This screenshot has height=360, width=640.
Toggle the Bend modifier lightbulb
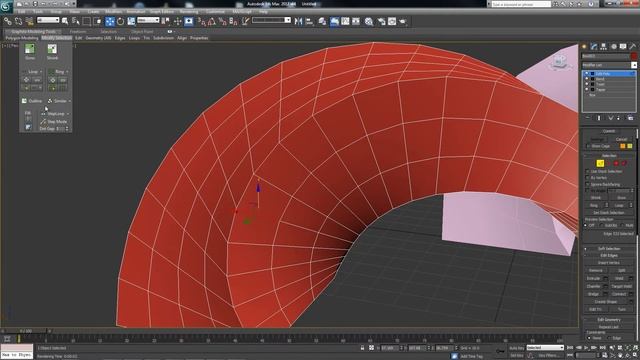coord(587,79)
